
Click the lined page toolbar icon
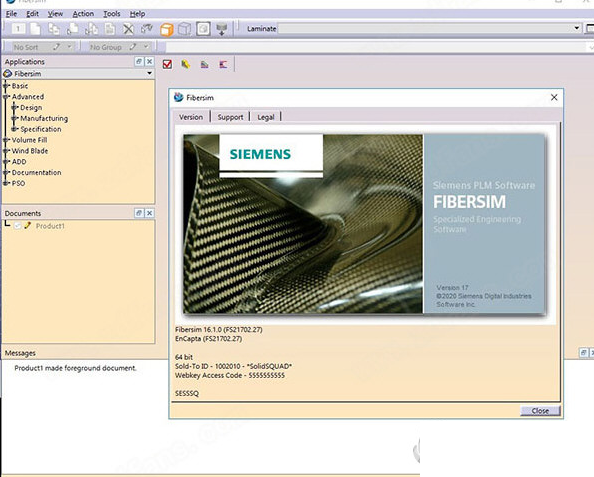110,29
